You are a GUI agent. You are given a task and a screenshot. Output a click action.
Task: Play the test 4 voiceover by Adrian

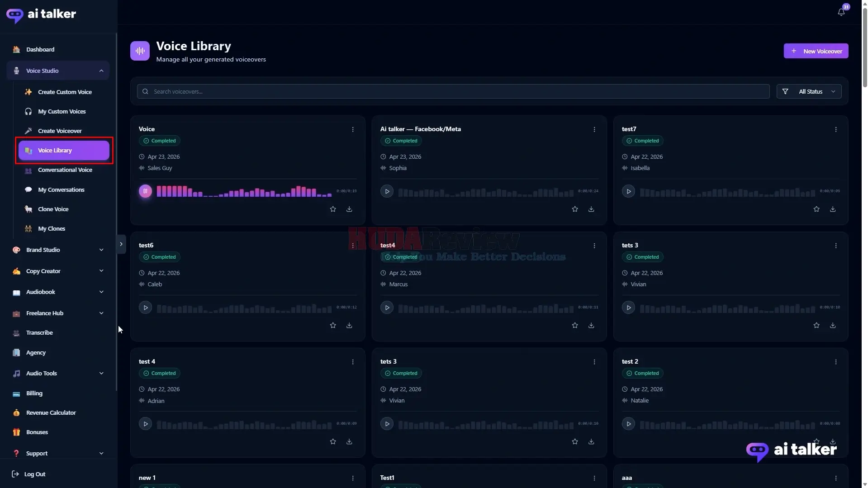click(x=145, y=424)
